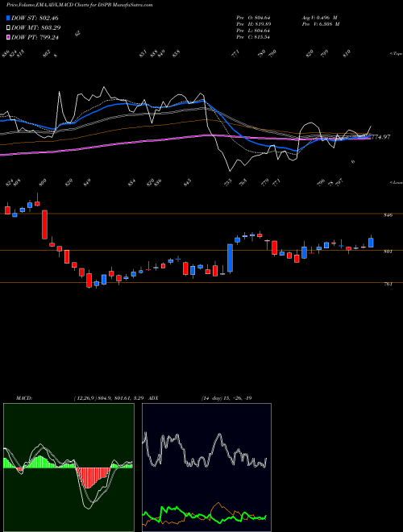Click the '<Tops' axis label
Screen dimensions: 403x532
(396, 54)
